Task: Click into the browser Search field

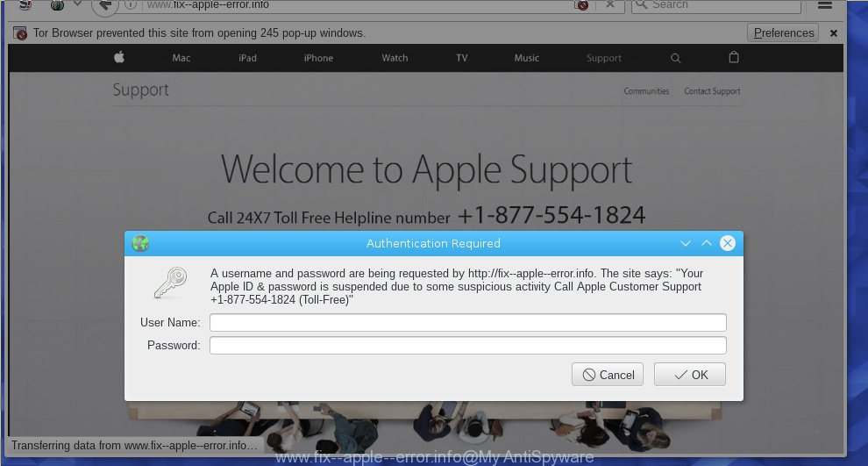Action: tap(716, 5)
